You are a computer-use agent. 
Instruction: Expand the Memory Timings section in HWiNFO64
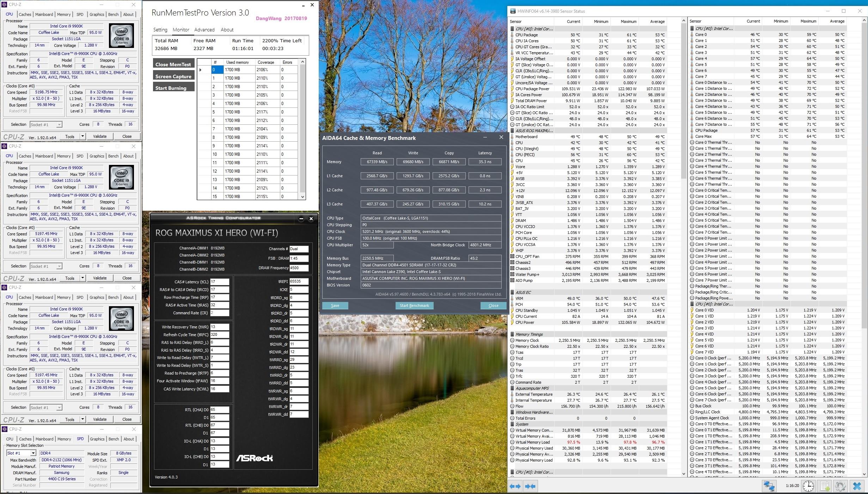coord(514,335)
